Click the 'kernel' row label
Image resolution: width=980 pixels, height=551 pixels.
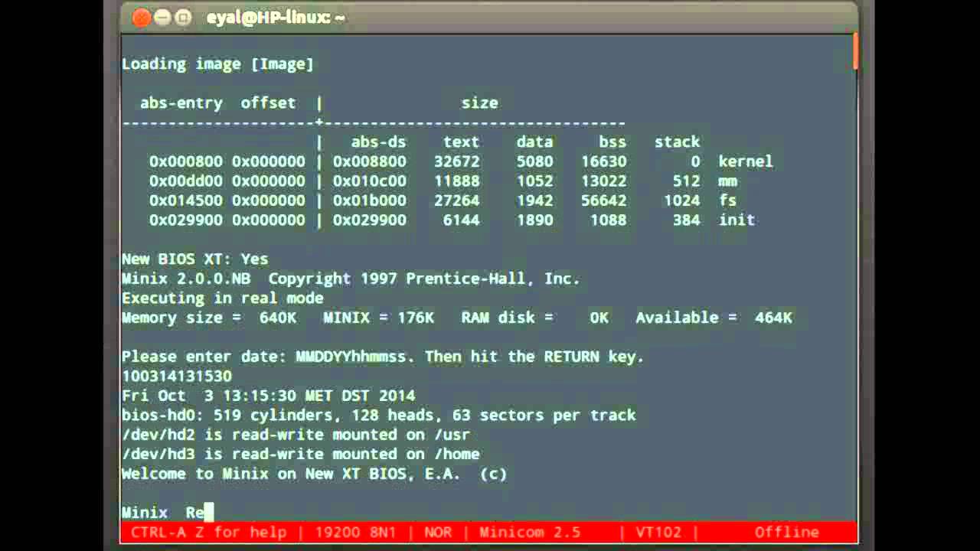pyautogui.click(x=746, y=161)
